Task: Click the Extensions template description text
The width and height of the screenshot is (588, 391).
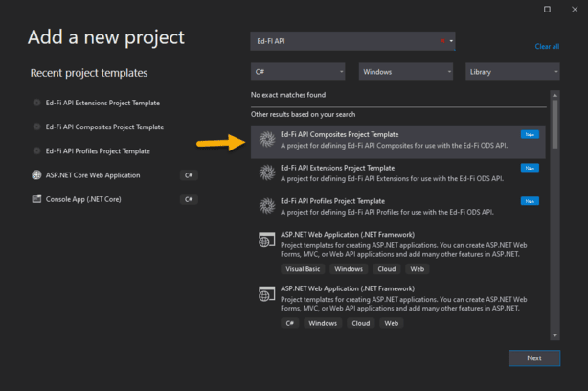Action: point(392,178)
